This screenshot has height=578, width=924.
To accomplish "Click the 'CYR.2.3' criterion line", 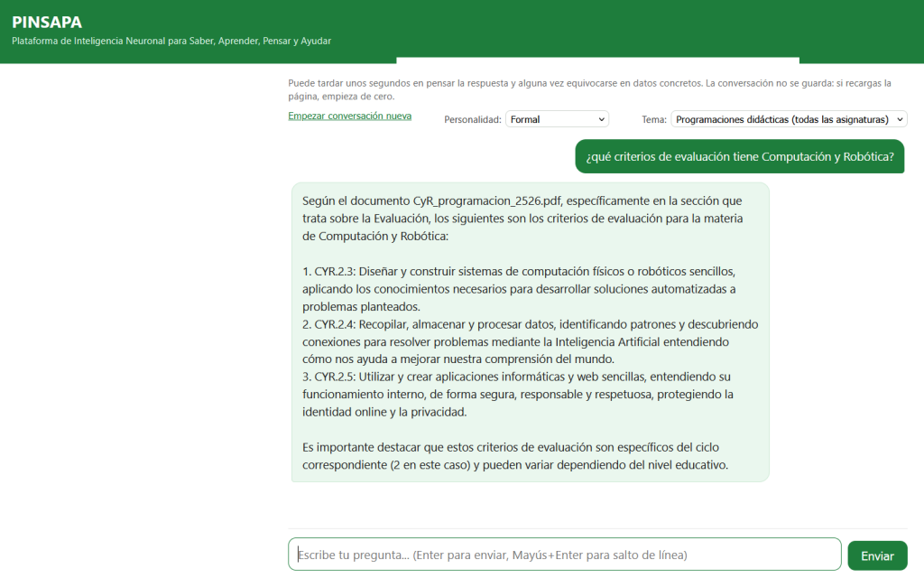I will [519, 289].
